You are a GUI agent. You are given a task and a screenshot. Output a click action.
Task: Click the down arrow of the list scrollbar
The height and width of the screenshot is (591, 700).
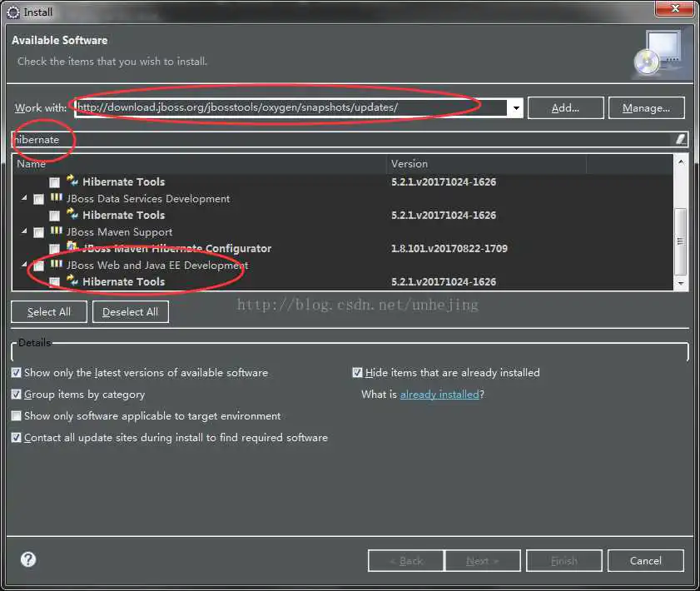[x=681, y=283]
